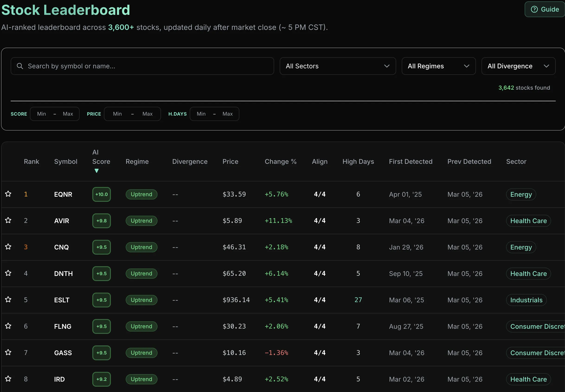
Task: Open the DNTH symbol
Action: tap(63, 274)
